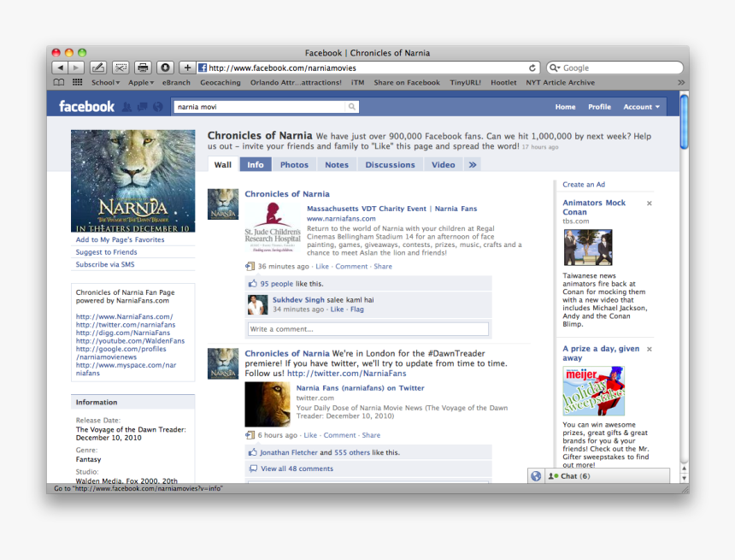Open the print dialog with the Print icon

(141, 68)
